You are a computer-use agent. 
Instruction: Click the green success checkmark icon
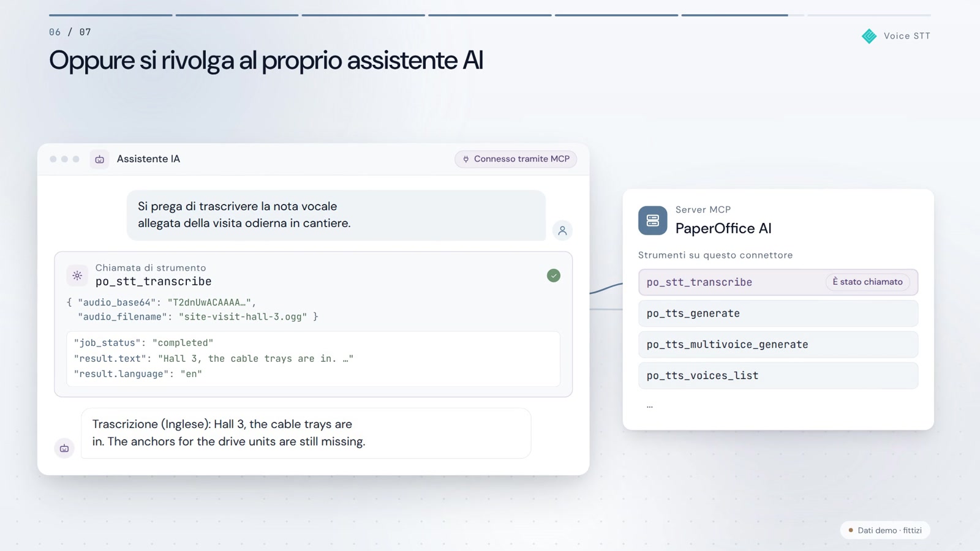[x=554, y=275]
